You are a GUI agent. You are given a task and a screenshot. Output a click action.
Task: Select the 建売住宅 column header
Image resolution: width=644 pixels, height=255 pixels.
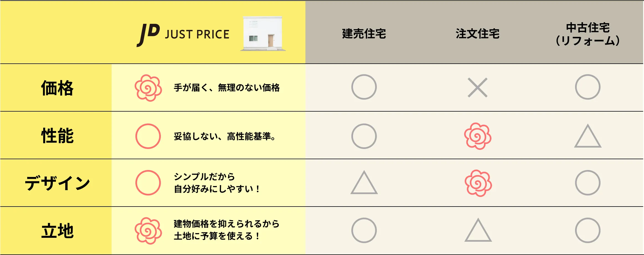click(x=364, y=34)
